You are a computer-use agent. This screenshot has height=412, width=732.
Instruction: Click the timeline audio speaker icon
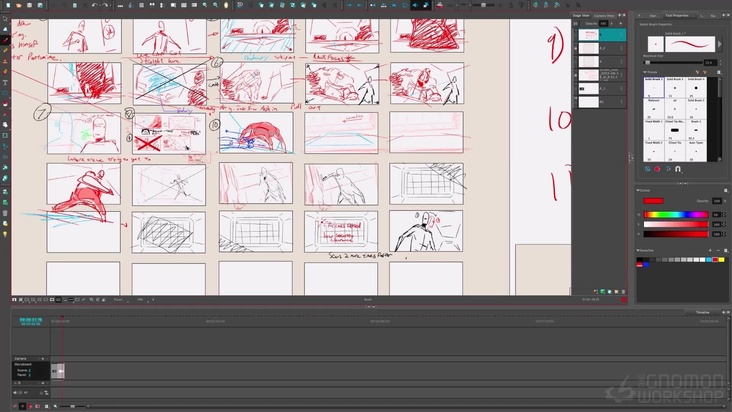[15, 392]
